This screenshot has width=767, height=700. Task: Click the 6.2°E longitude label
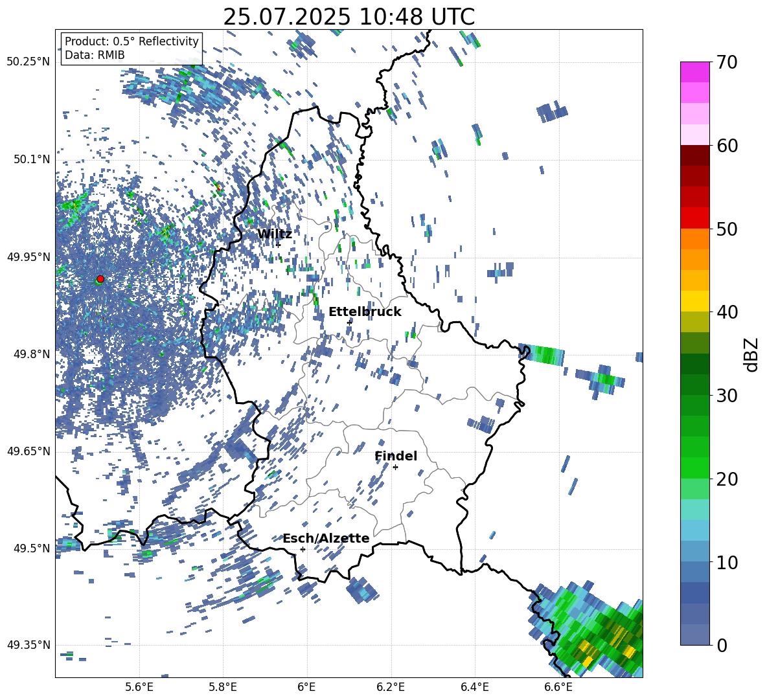point(391,687)
